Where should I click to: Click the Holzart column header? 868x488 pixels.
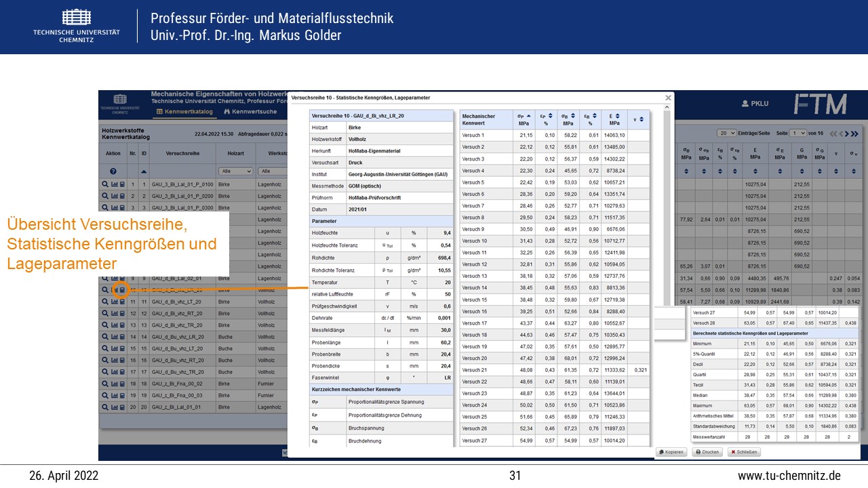pyautogui.click(x=235, y=153)
